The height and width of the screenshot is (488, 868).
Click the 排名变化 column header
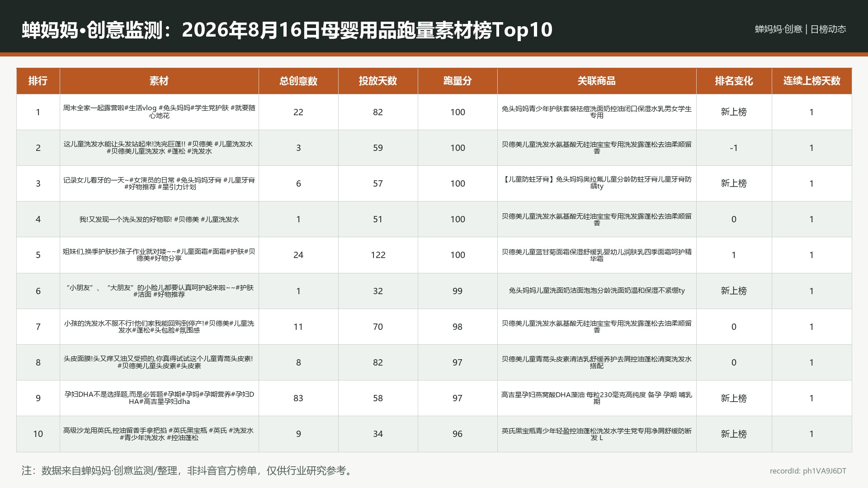(734, 81)
